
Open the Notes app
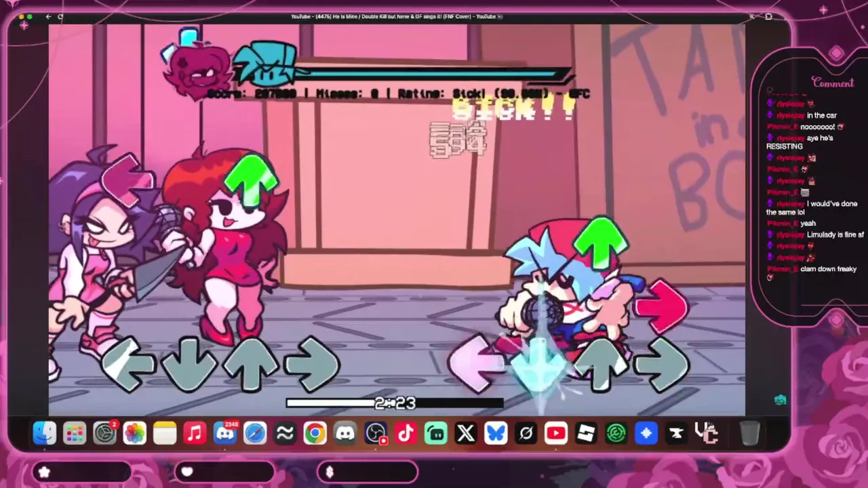(x=165, y=433)
